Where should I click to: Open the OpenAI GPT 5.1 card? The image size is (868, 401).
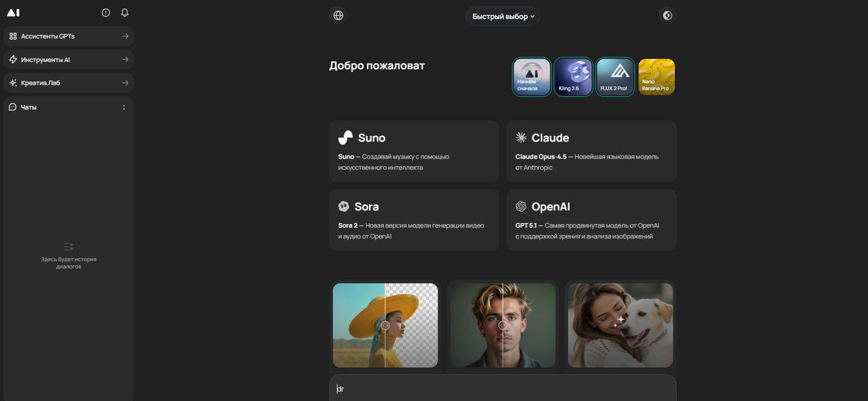[591, 220]
